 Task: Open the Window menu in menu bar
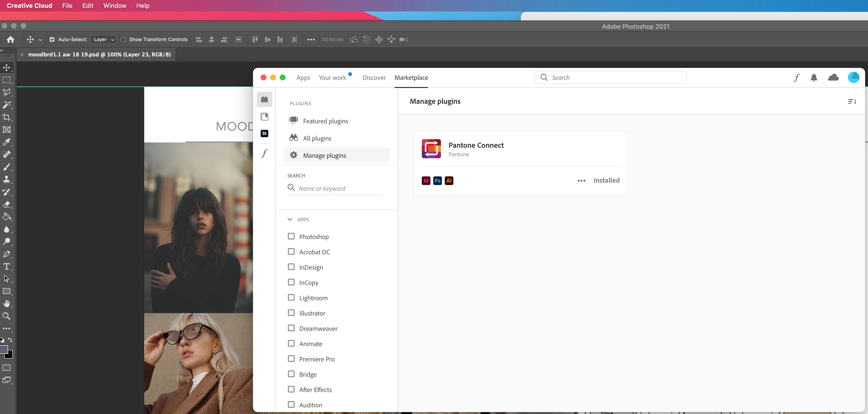pos(115,6)
